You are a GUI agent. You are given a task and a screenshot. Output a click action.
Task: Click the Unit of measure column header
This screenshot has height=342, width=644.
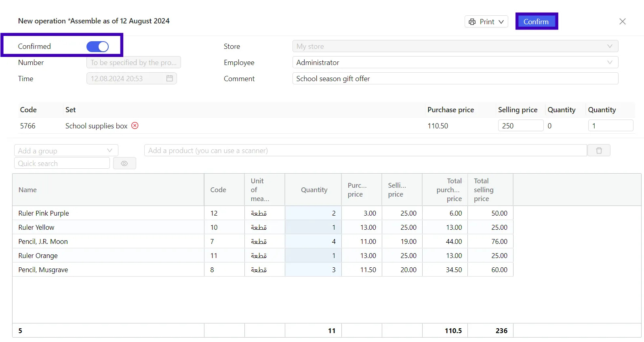tap(265, 190)
